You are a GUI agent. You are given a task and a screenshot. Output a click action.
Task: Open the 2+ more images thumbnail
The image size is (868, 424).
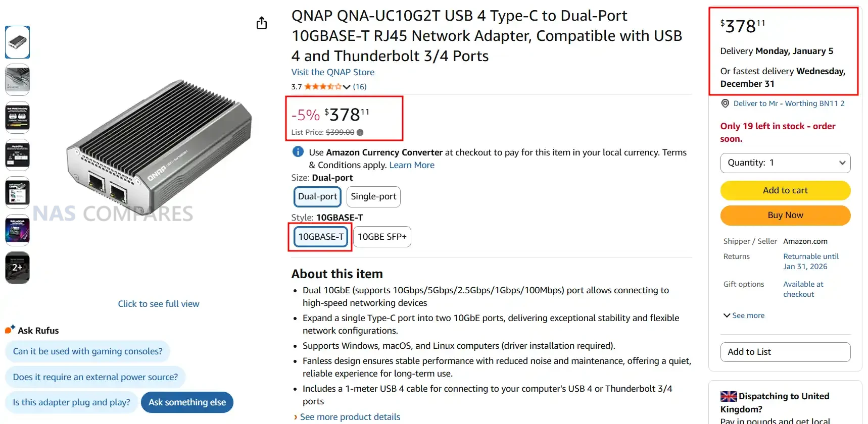[x=17, y=268]
